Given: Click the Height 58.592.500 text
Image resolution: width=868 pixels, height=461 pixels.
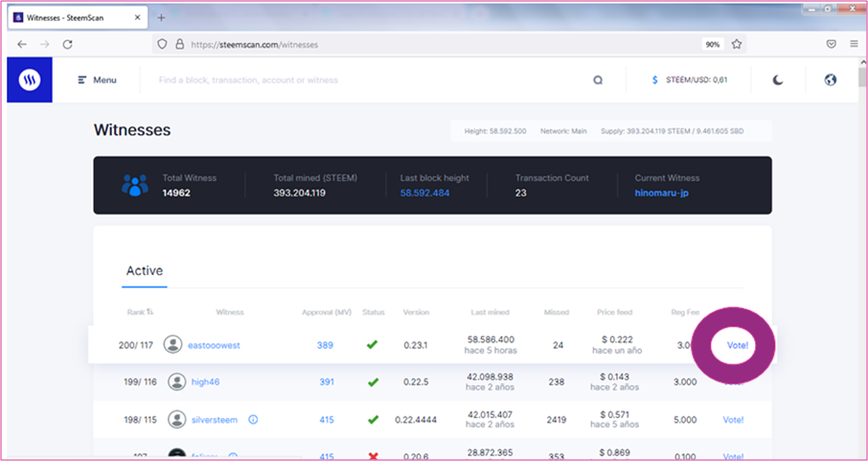Looking at the screenshot, I should tap(495, 131).
